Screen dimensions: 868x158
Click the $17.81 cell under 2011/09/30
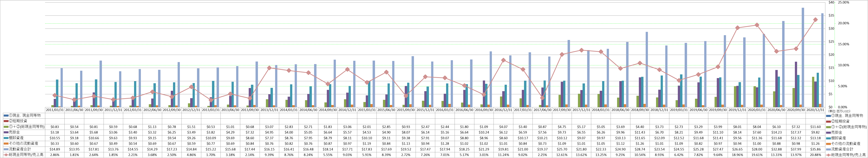(x=94, y=149)
